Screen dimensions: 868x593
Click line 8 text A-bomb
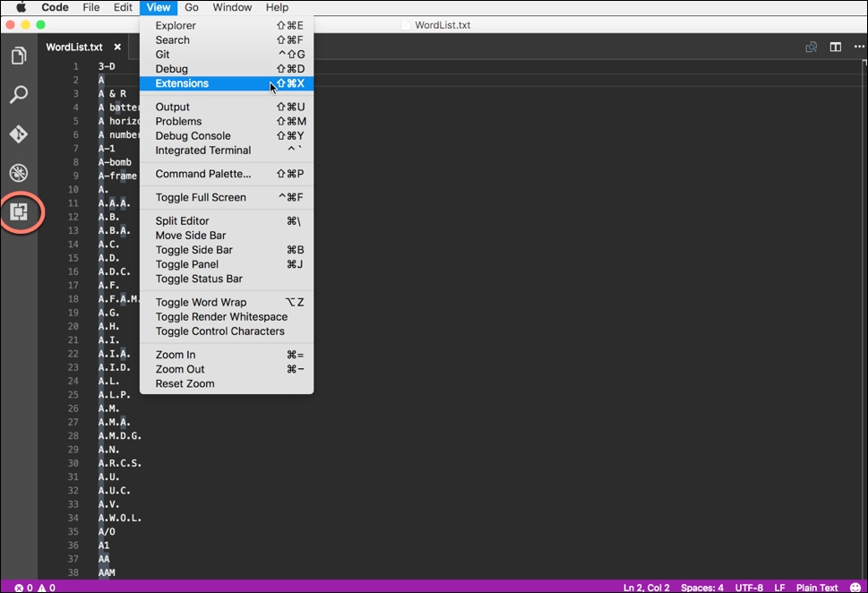[116, 162]
